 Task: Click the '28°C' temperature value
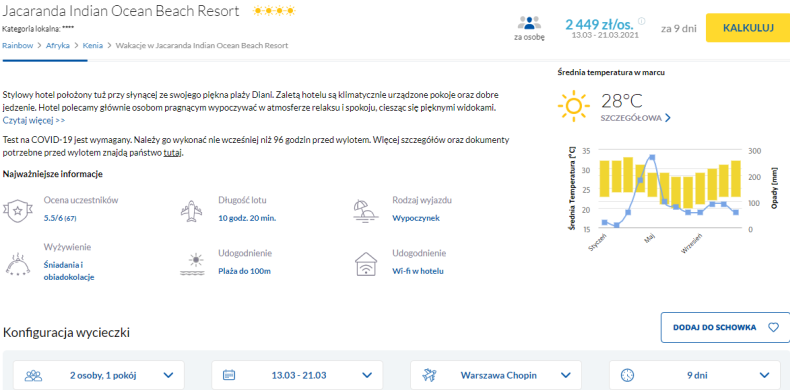pyautogui.click(x=622, y=101)
